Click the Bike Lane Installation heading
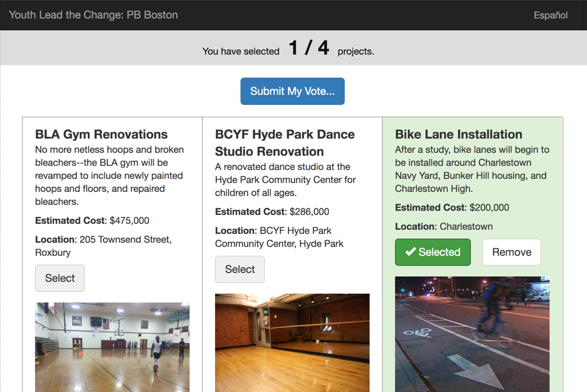This screenshot has width=587, height=392. (458, 134)
